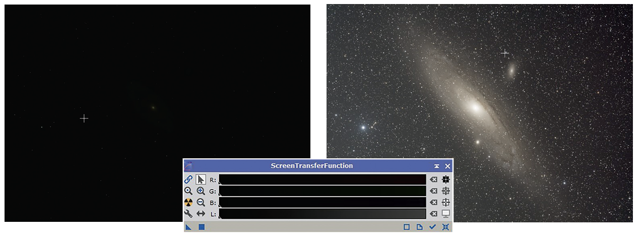This screenshot has width=644, height=240.
Task: Click the Zoom 1:1 magnifier icon
Action: [x=188, y=191]
